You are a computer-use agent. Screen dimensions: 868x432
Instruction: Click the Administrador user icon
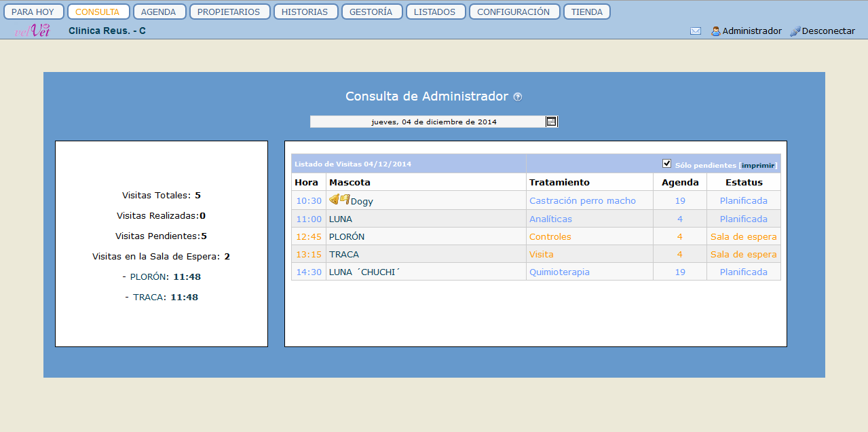pyautogui.click(x=715, y=31)
